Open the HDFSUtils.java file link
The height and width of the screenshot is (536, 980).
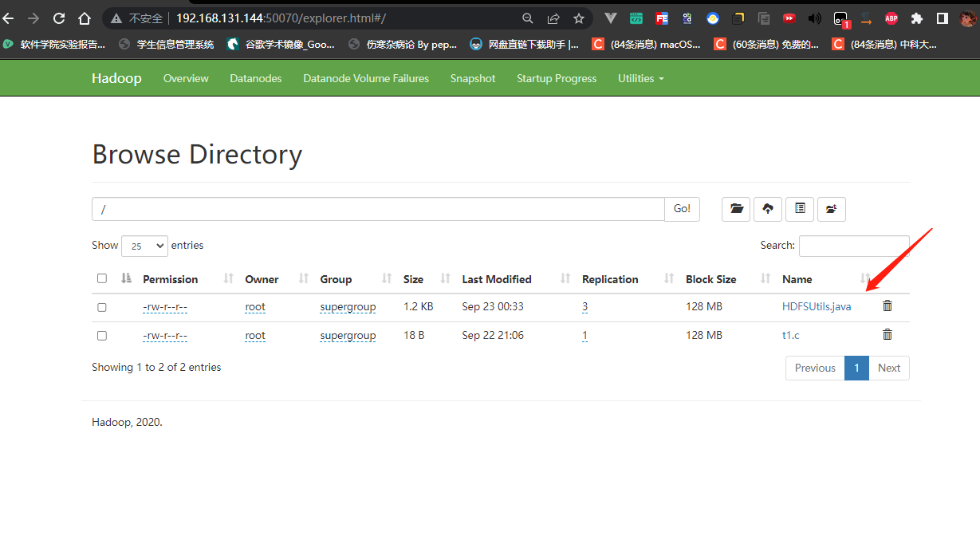[x=817, y=306]
